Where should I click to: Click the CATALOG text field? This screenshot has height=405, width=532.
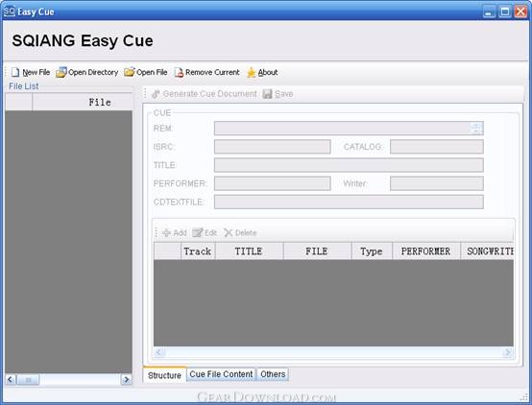[437, 147]
